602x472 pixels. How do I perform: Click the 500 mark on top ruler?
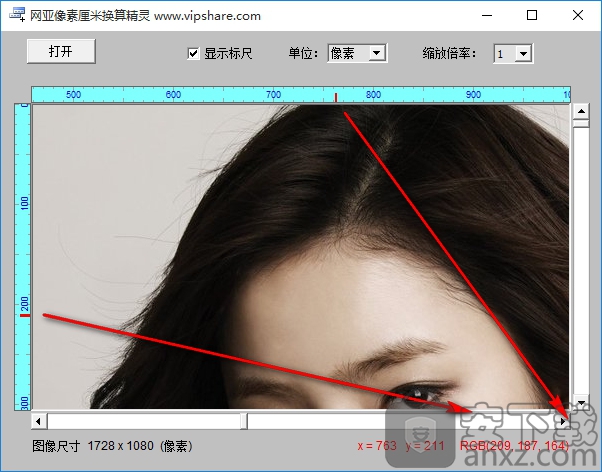(x=73, y=94)
